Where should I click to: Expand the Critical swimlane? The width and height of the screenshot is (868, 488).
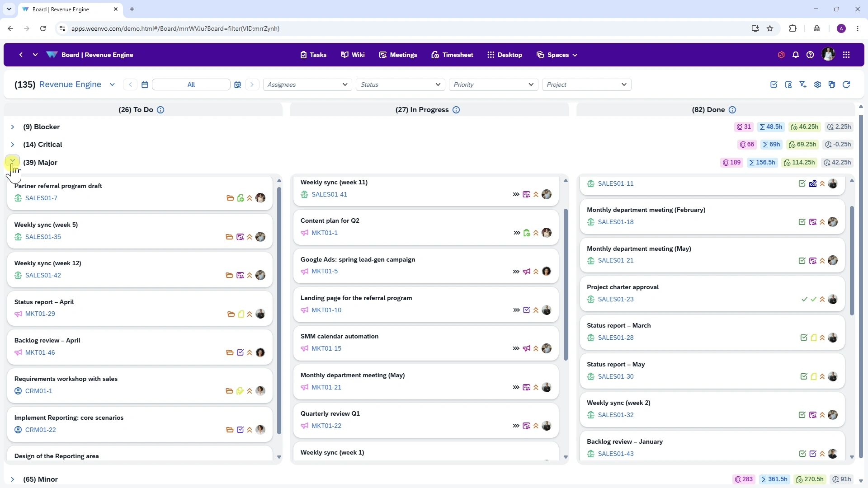13,145
